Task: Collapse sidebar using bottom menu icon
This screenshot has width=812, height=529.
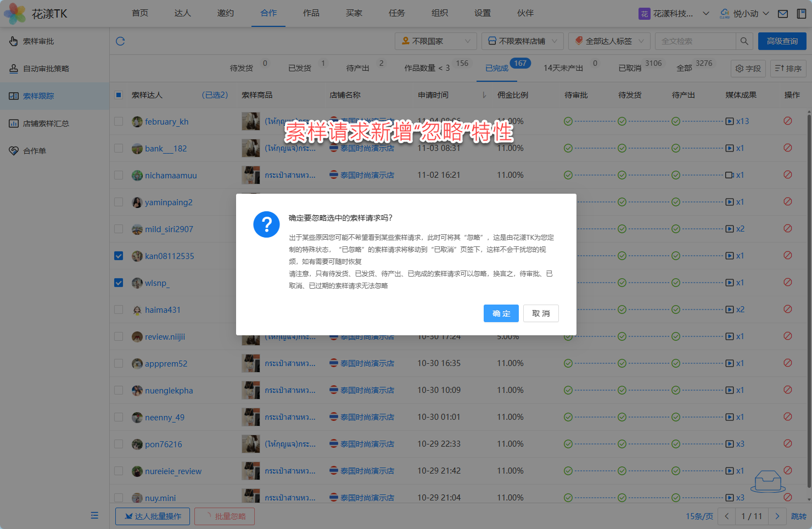Action: pyautogui.click(x=94, y=515)
